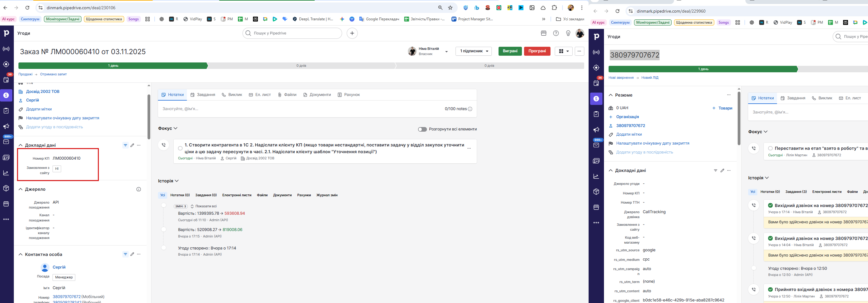Open Ел. лист tab in right window
Image resolution: width=868 pixels, height=303 pixels.
click(x=850, y=98)
